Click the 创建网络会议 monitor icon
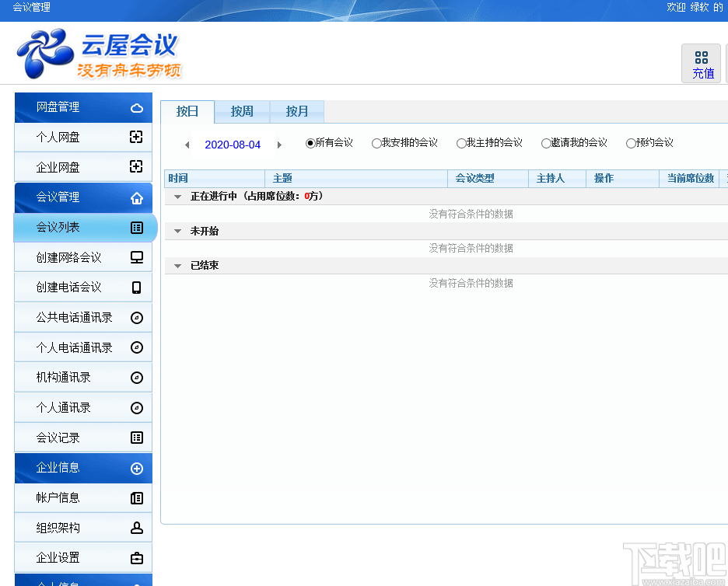728x586 pixels. pos(136,256)
